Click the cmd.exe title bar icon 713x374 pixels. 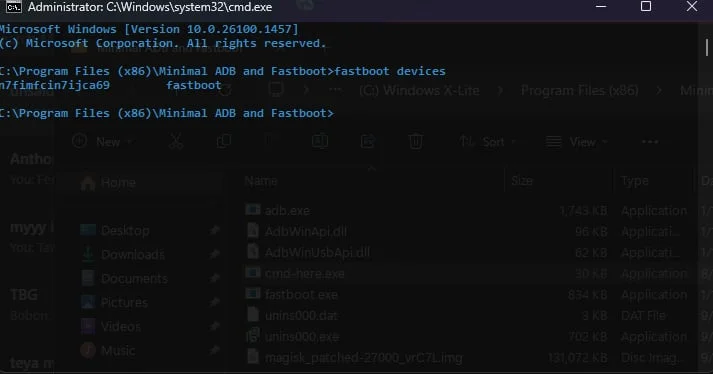click(14, 7)
